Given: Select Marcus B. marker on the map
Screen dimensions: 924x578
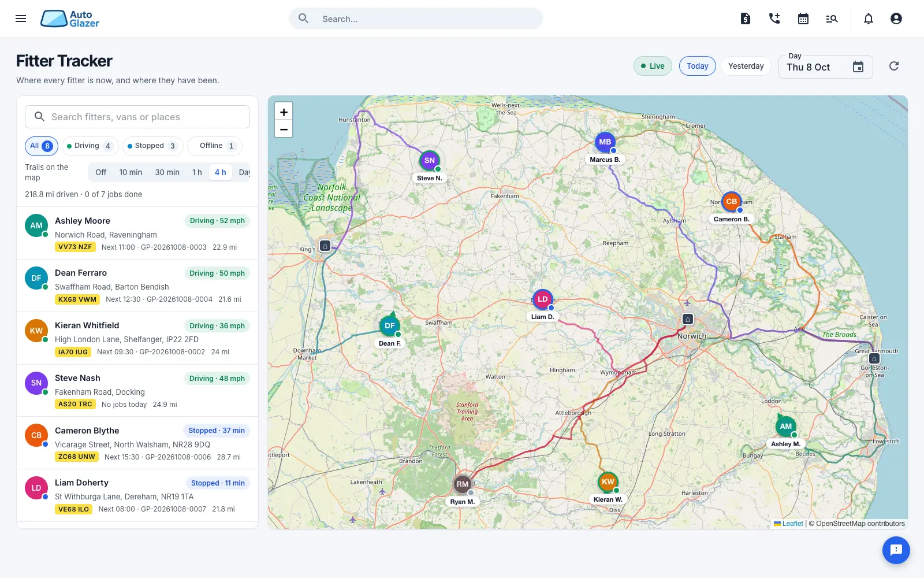Looking at the screenshot, I should coord(605,142).
